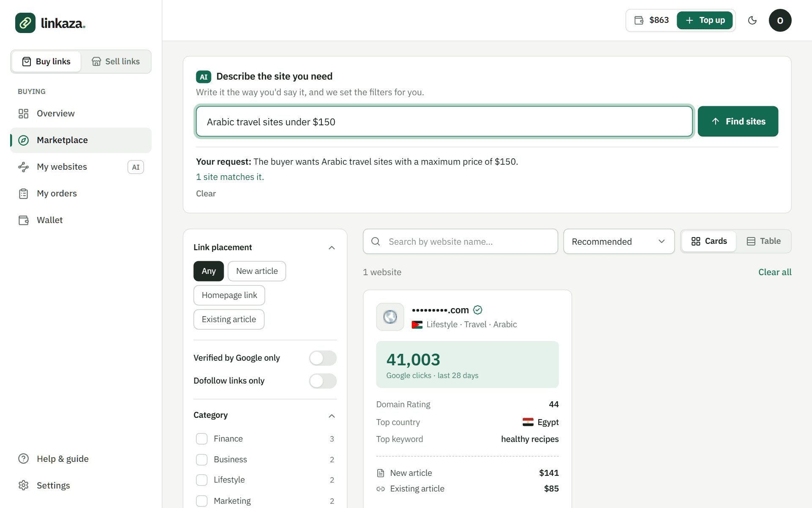Click the verified checkmark badge on site
Image resolution: width=812 pixels, height=508 pixels.
coord(478,310)
